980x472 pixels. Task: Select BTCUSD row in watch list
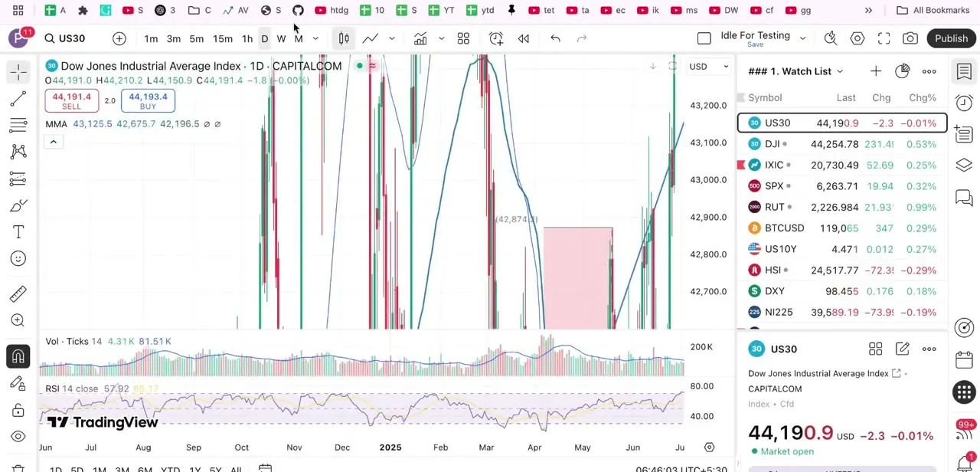click(x=842, y=228)
